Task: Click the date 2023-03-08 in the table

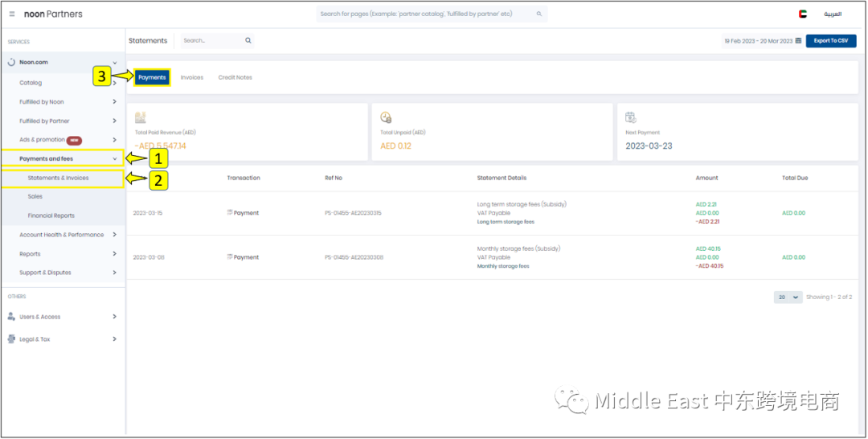Action: tap(149, 257)
